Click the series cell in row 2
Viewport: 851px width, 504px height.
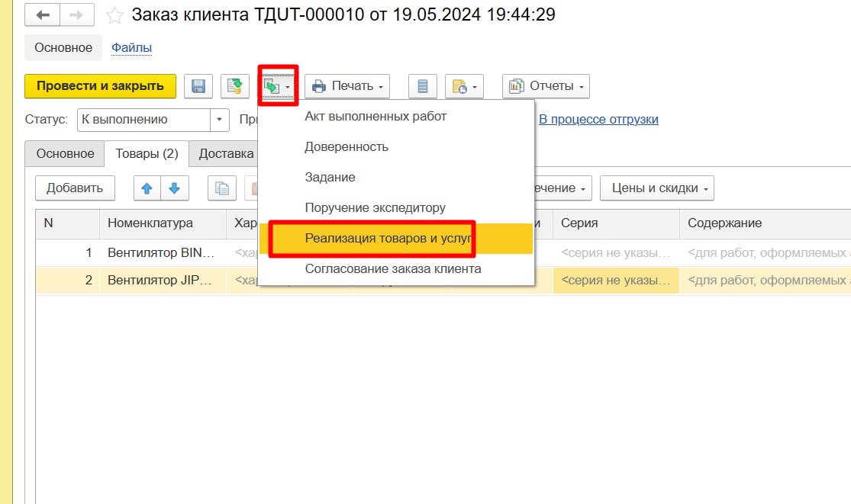pyautogui.click(x=616, y=281)
